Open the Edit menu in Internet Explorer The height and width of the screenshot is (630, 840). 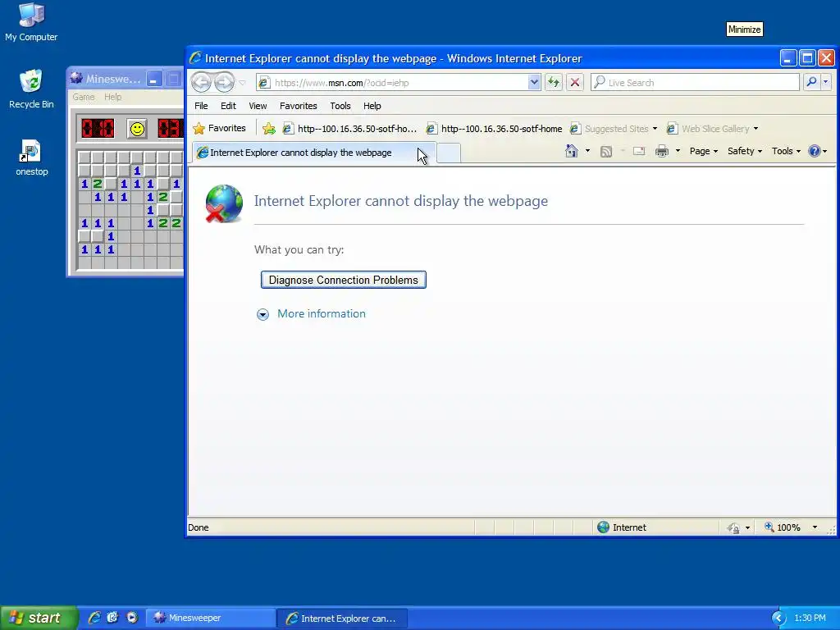(228, 106)
